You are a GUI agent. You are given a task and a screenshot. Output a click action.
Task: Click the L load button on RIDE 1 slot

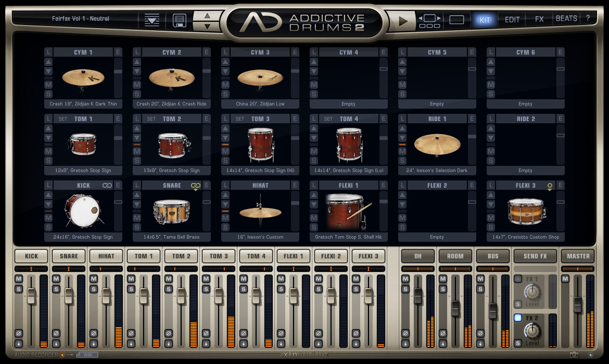402,119
